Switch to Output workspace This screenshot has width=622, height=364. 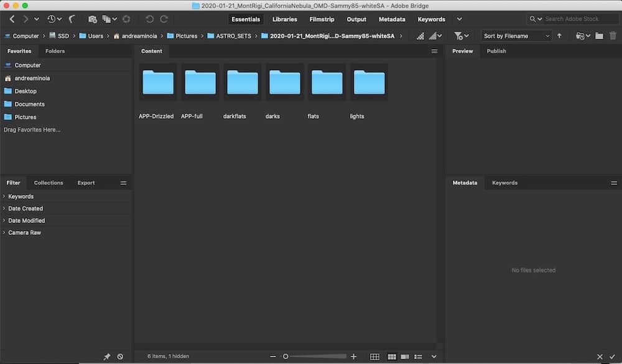356,19
